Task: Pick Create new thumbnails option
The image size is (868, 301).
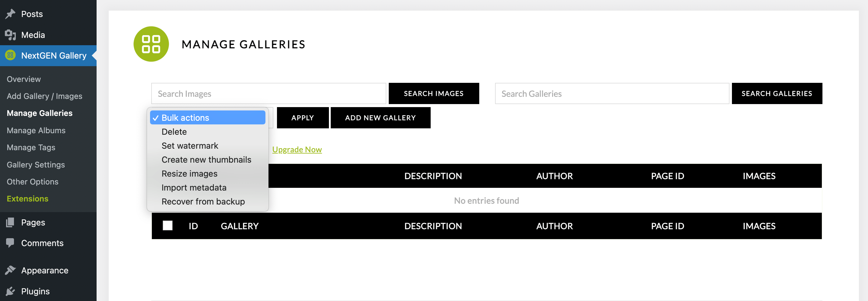Action: [x=206, y=160]
